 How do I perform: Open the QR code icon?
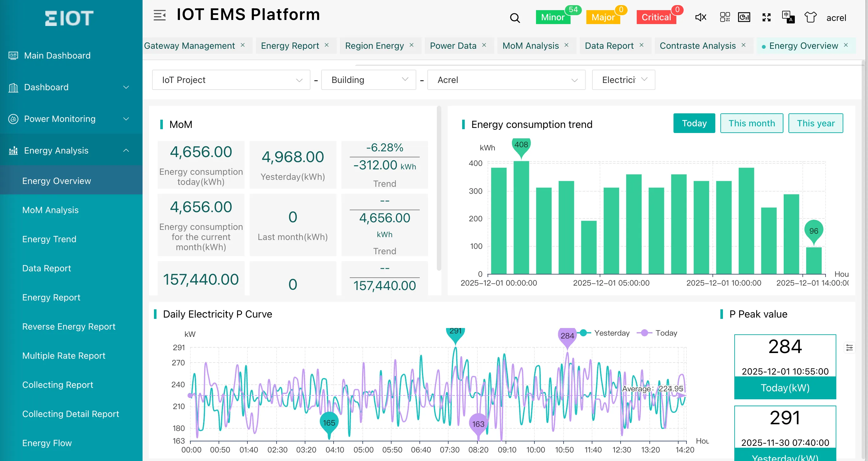coord(724,17)
